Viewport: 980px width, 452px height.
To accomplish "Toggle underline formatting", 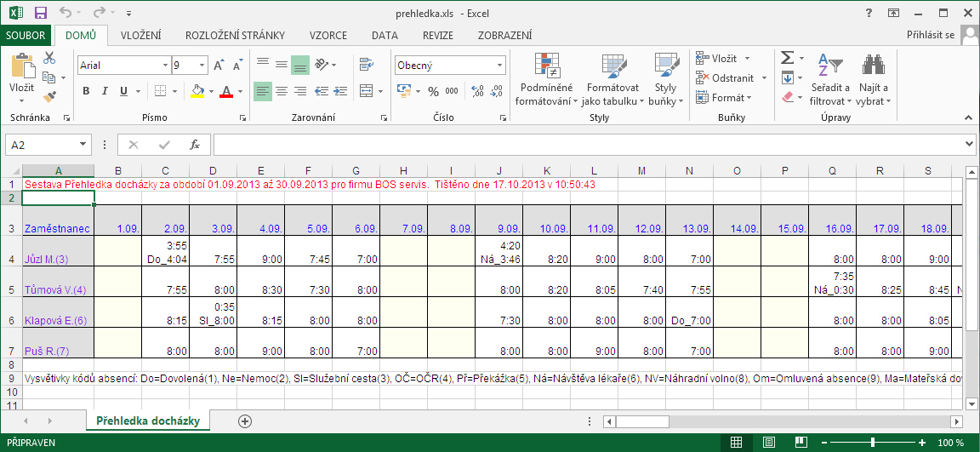I will (x=123, y=91).
